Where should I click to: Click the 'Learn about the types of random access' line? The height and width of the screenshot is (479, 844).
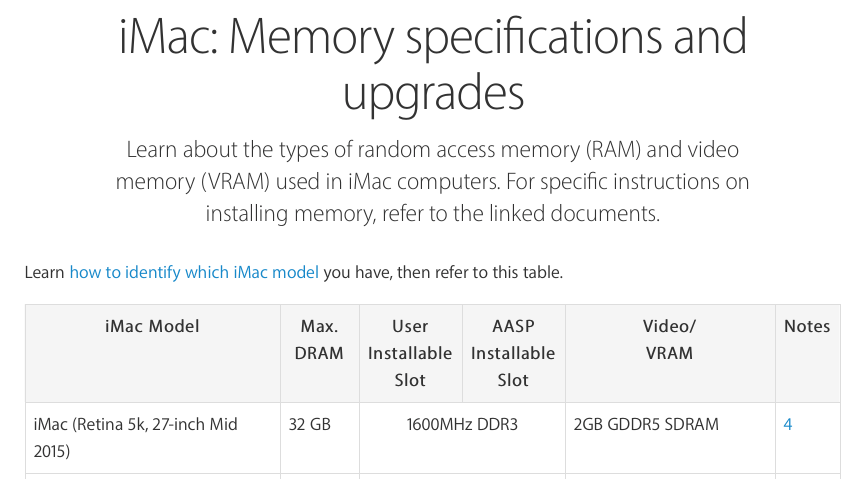[312, 150]
